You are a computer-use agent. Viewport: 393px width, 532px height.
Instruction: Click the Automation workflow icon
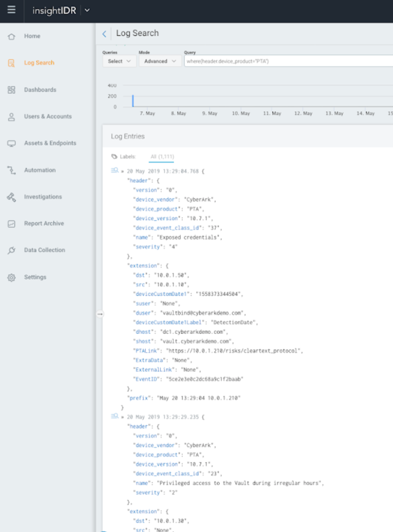coord(12,170)
